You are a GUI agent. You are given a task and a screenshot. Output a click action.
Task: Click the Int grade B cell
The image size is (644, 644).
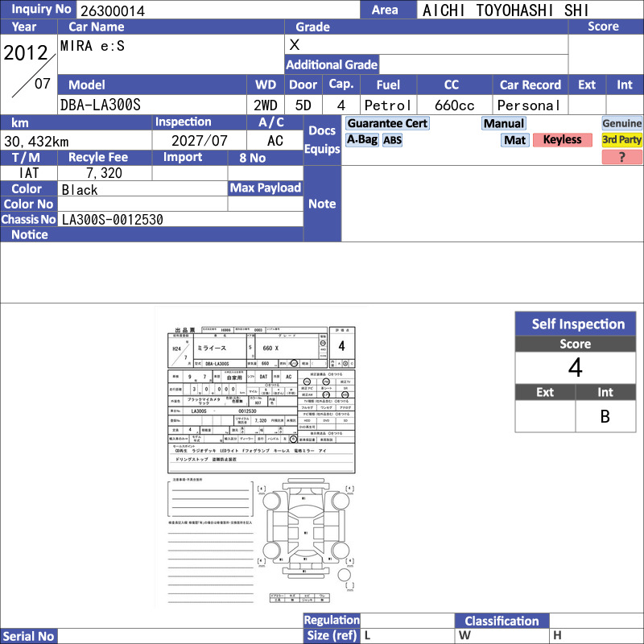[x=605, y=416]
